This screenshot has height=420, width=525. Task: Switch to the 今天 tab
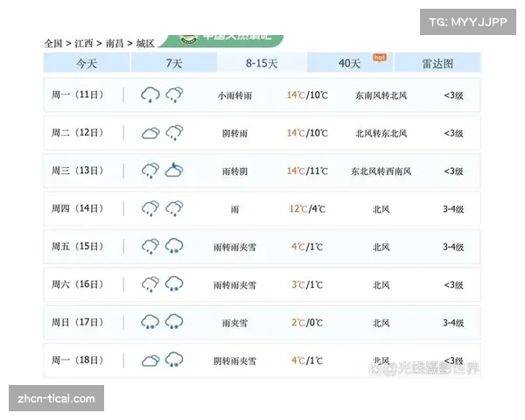click(87, 63)
